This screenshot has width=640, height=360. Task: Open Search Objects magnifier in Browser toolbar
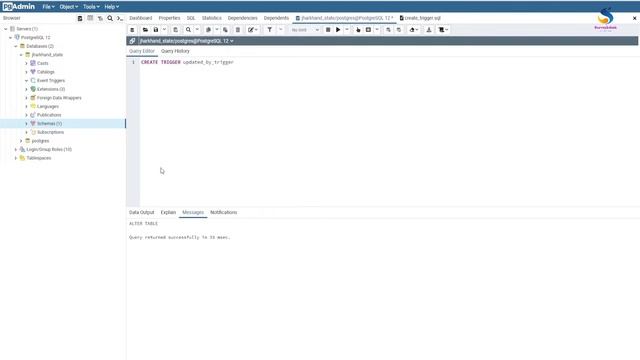(x=110, y=18)
